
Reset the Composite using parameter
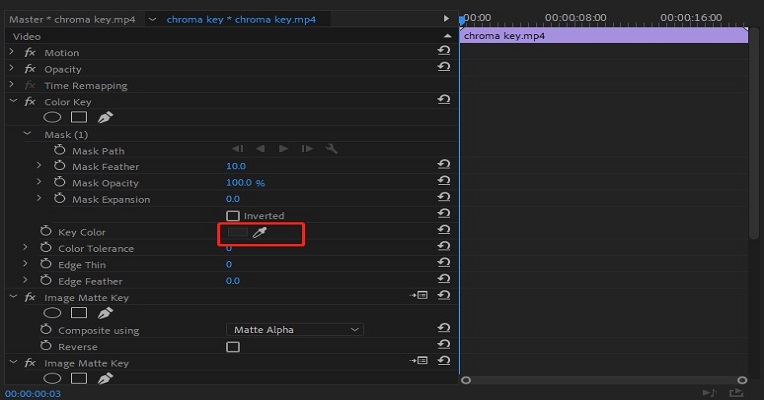click(444, 328)
